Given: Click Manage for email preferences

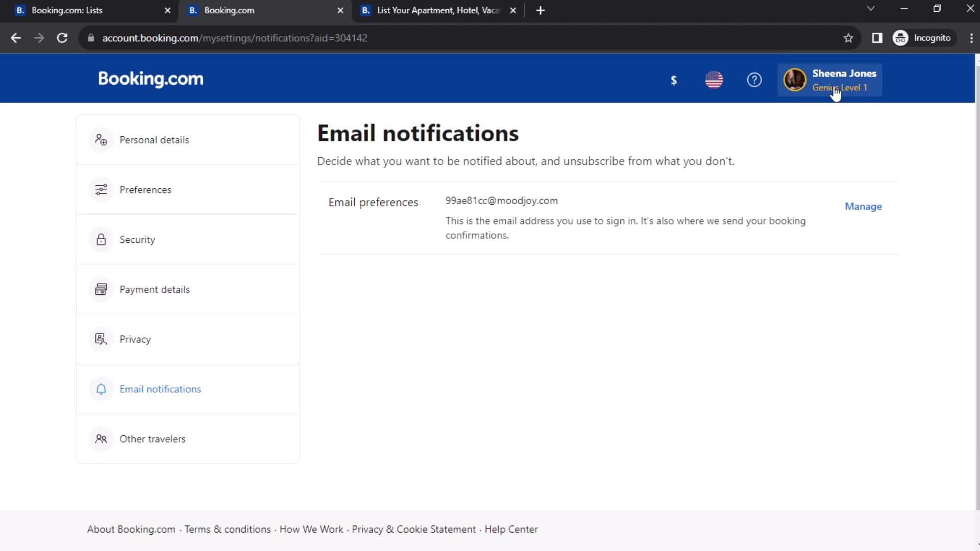Looking at the screenshot, I should (863, 207).
